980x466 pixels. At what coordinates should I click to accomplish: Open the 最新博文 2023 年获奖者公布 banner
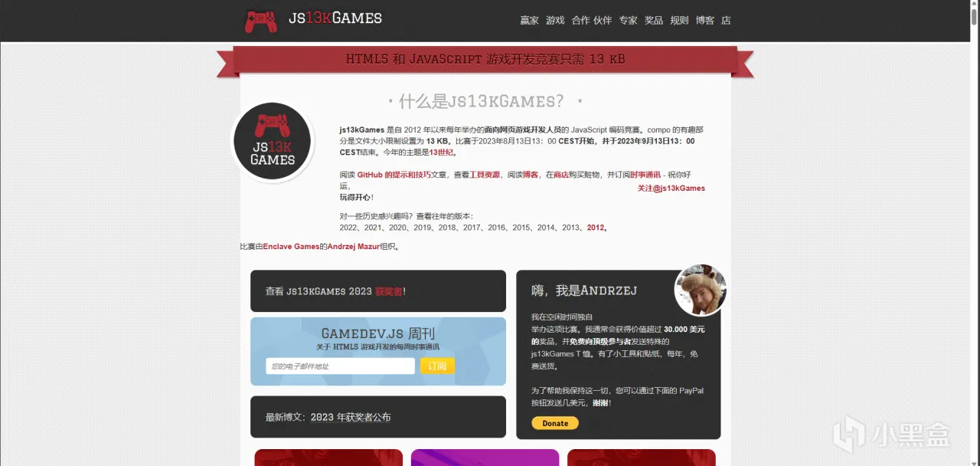coord(378,417)
